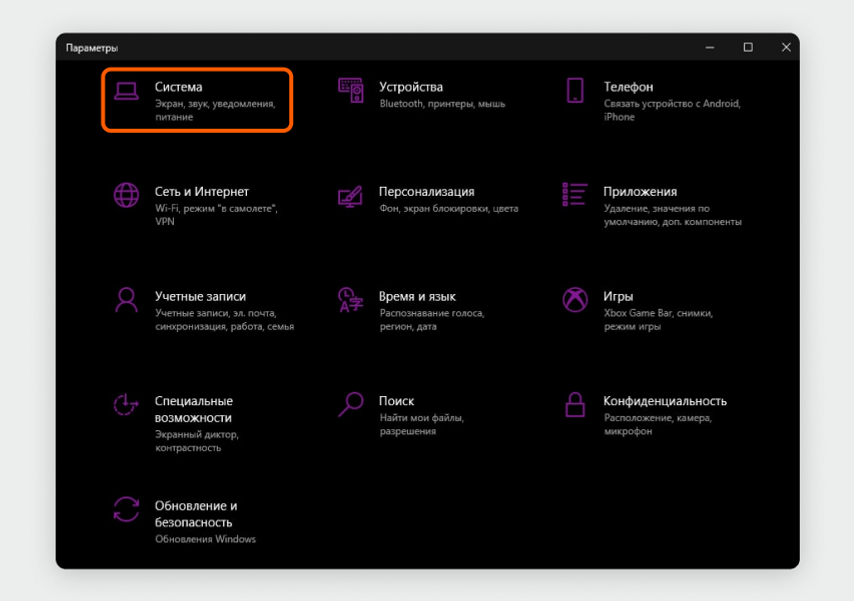
Task: Open the Приложения category title
Action: click(640, 192)
